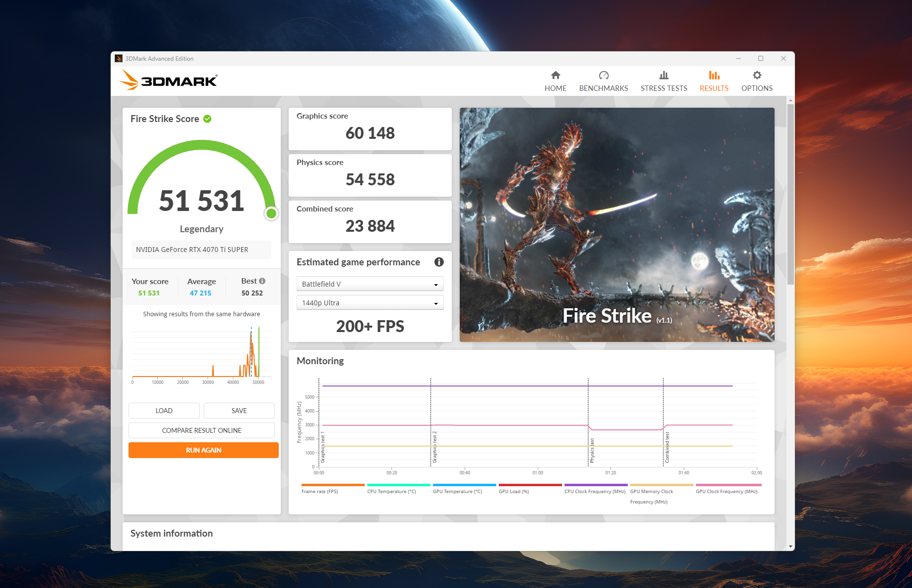The image size is (912, 588).
Task: Click the RUN AGAIN button
Action: click(204, 450)
